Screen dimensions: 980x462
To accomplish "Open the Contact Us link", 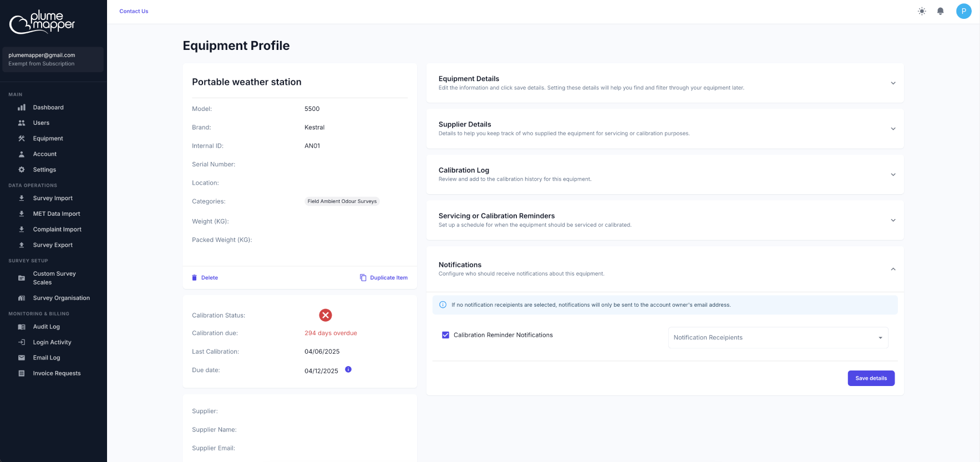I will tap(134, 11).
